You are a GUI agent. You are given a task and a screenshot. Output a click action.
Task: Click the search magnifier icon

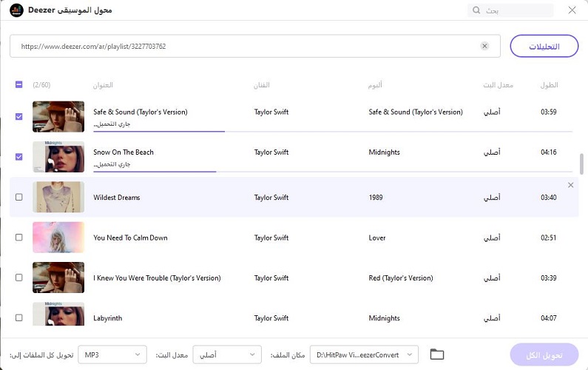pos(476,10)
